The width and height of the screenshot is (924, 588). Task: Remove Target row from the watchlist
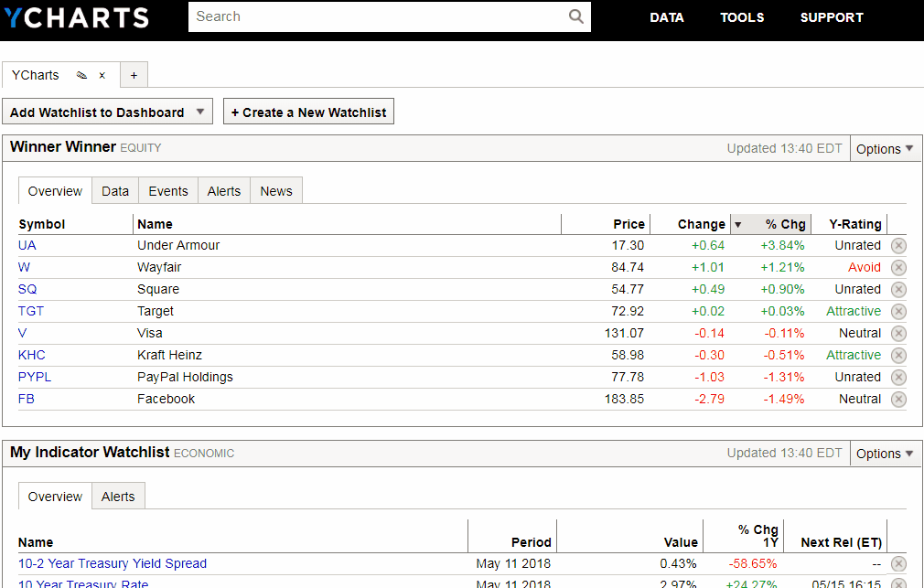[898, 311]
